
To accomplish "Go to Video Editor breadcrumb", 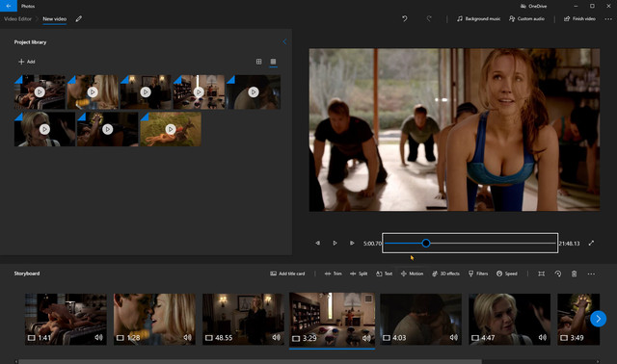I will coord(17,18).
